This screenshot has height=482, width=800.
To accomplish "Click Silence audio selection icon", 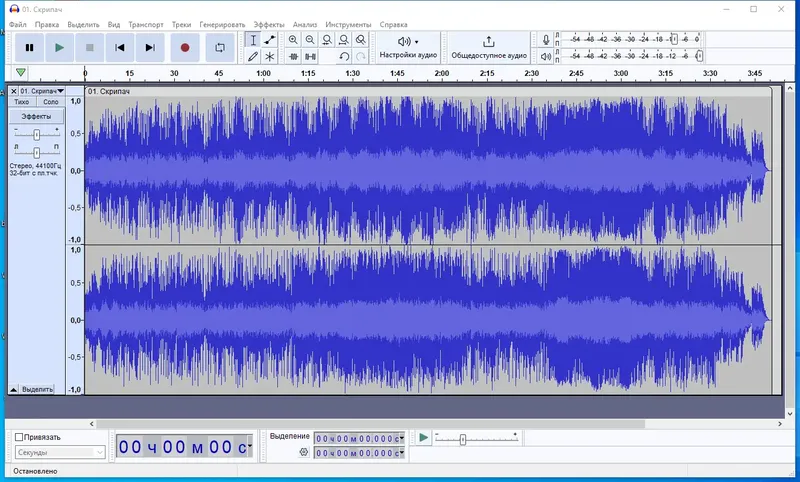I will pos(310,56).
